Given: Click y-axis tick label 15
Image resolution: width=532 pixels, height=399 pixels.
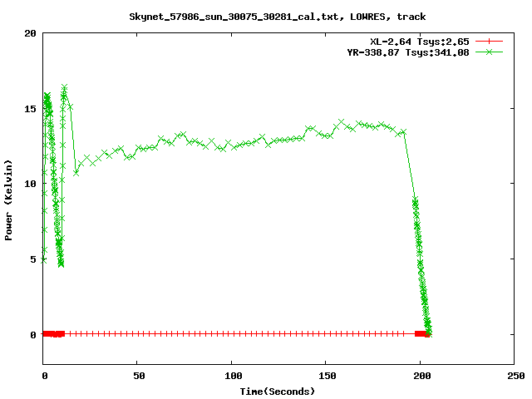Looking at the screenshot, I should [31, 109].
